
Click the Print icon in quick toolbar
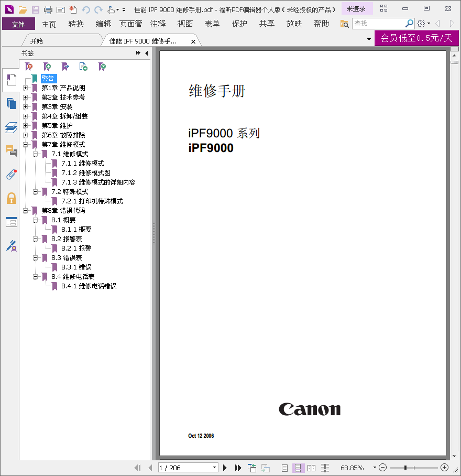click(48, 10)
